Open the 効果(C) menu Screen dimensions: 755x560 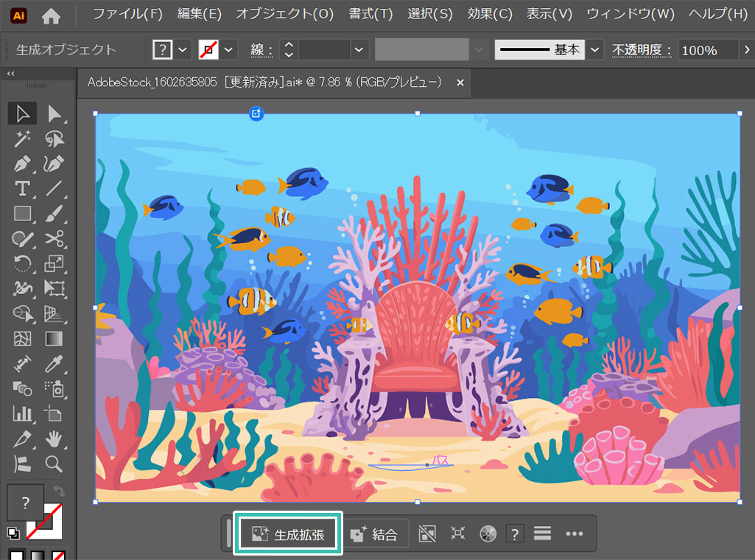(490, 14)
